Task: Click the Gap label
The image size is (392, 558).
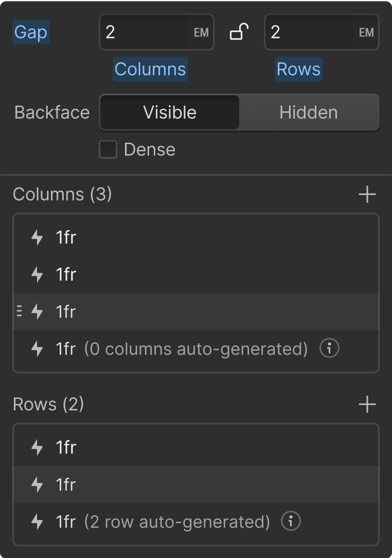Action: pos(31,32)
